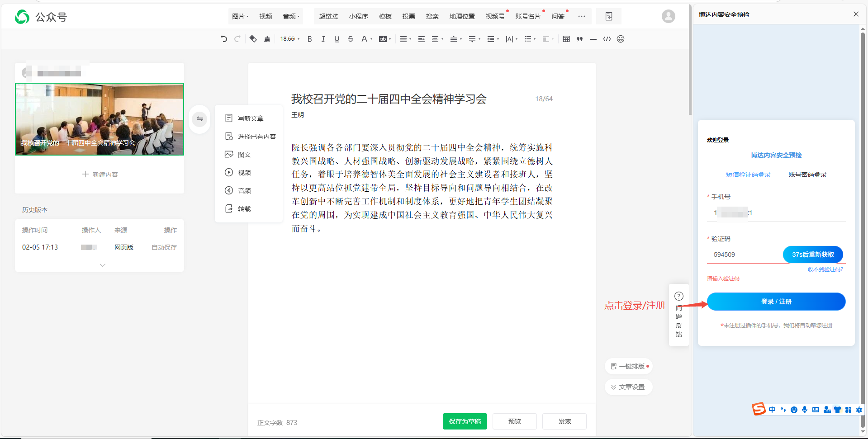Select the article cover thumbnail
Viewport: 868px width, 439px height.
[100, 119]
